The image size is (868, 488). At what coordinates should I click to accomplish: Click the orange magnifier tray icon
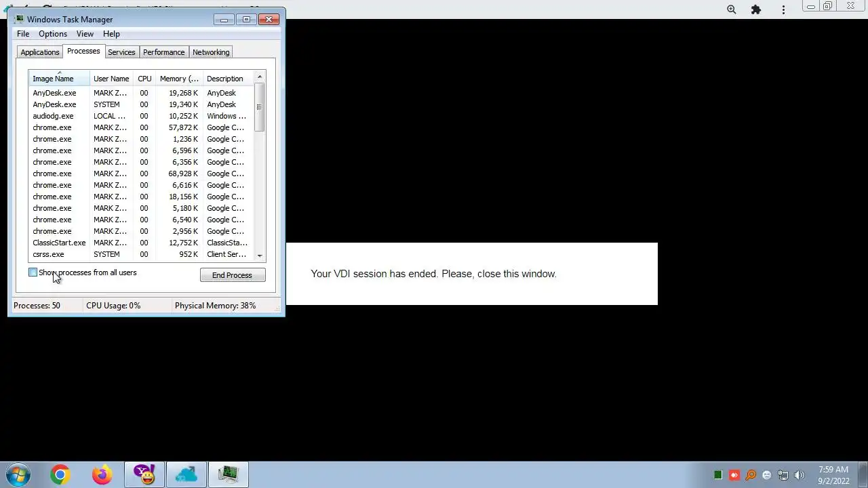751,475
